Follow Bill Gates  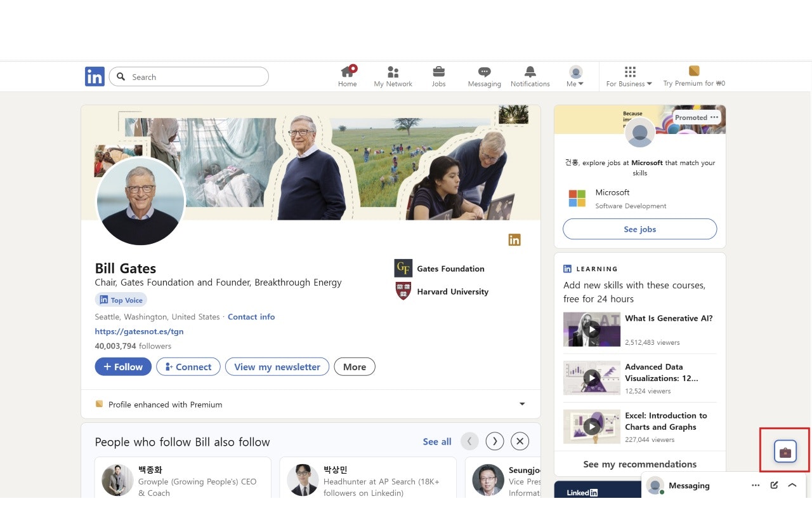click(x=122, y=366)
